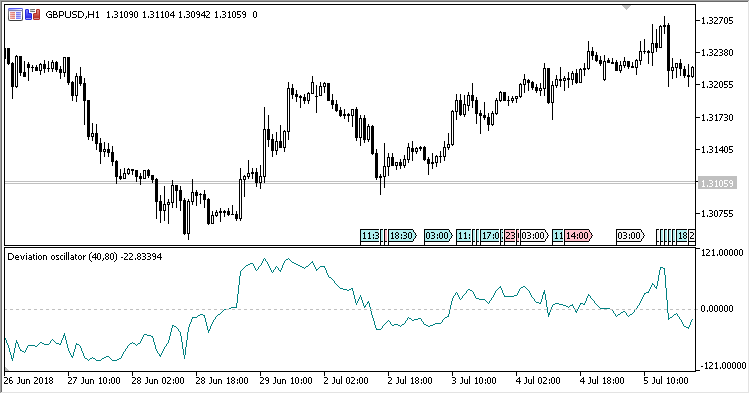Click the 4 Jul 02:00 time axis label

click(x=538, y=381)
